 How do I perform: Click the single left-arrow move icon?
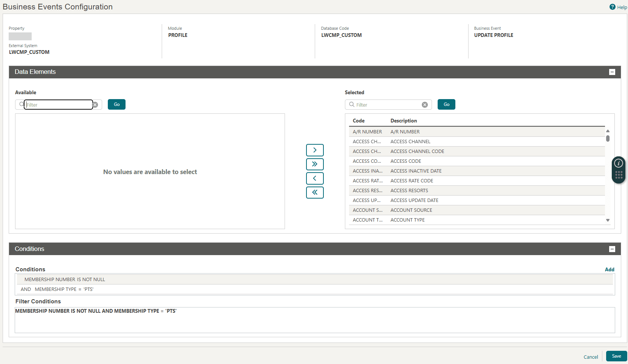coord(315,178)
